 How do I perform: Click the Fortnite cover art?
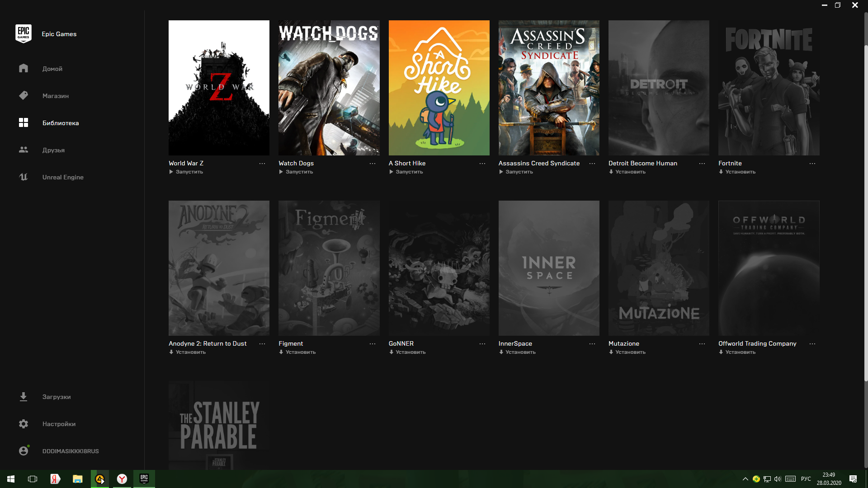(769, 88)
